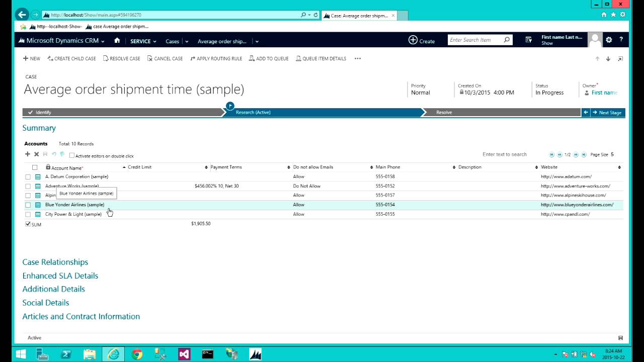Check the Blue Yonder Airlines row checkbox

28,205
